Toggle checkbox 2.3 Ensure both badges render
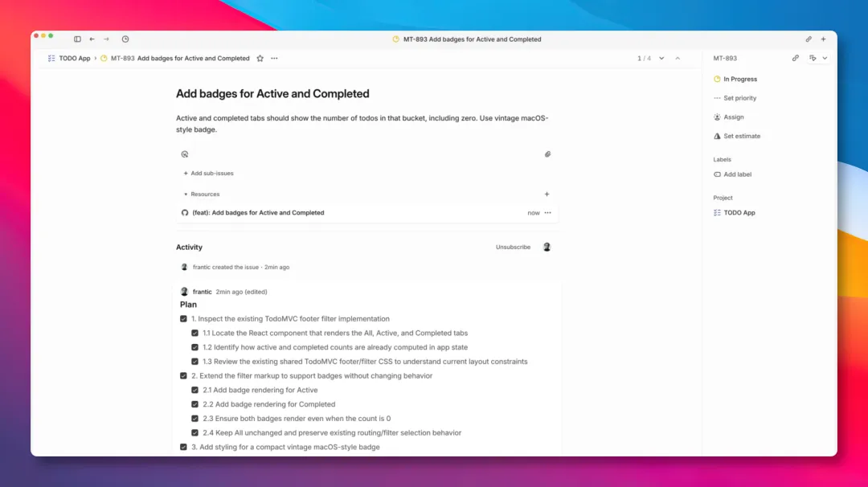Viewport: 868px width, 487px height. 194,419
